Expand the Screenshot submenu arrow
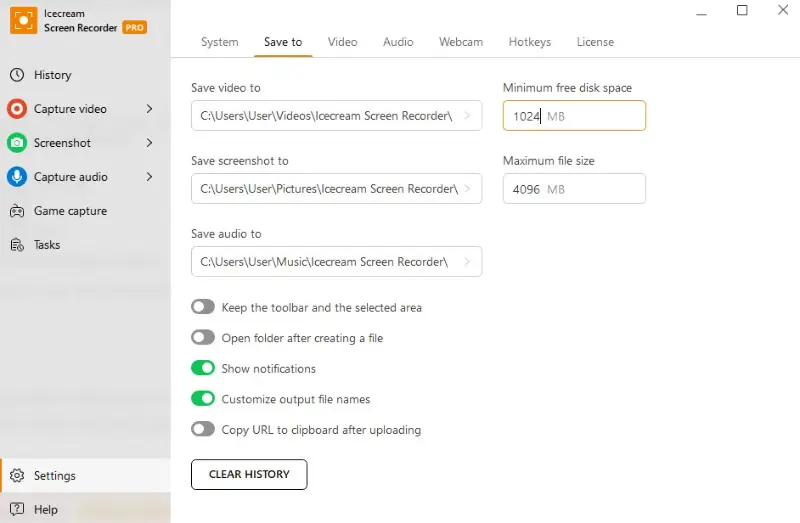Screen dimensions: 800x523 [x=149, y=143]
